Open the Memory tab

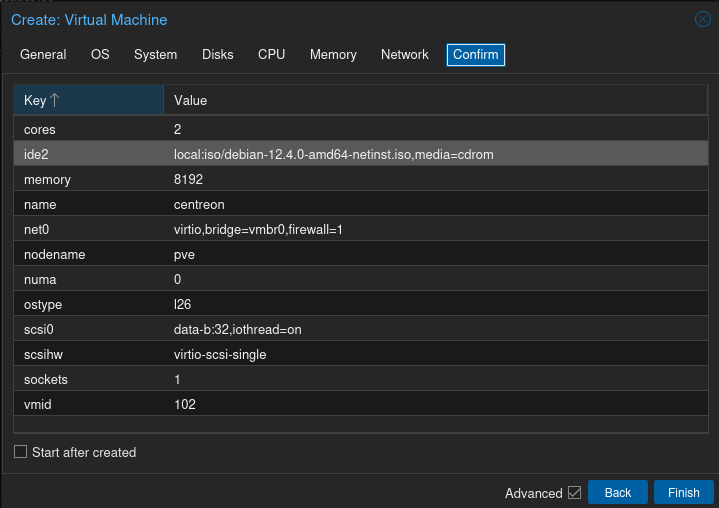point(333,55)
